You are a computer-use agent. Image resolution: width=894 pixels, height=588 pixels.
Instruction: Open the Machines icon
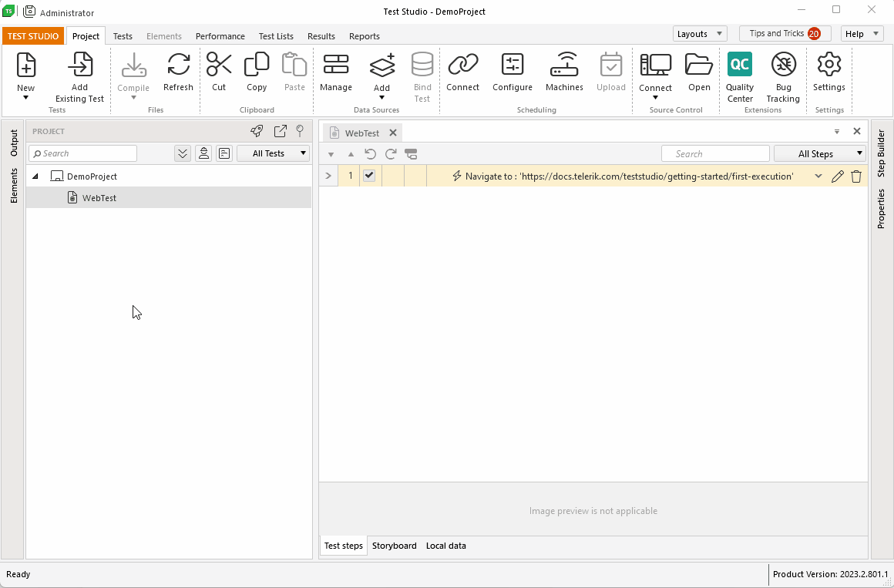pos(564,65)
